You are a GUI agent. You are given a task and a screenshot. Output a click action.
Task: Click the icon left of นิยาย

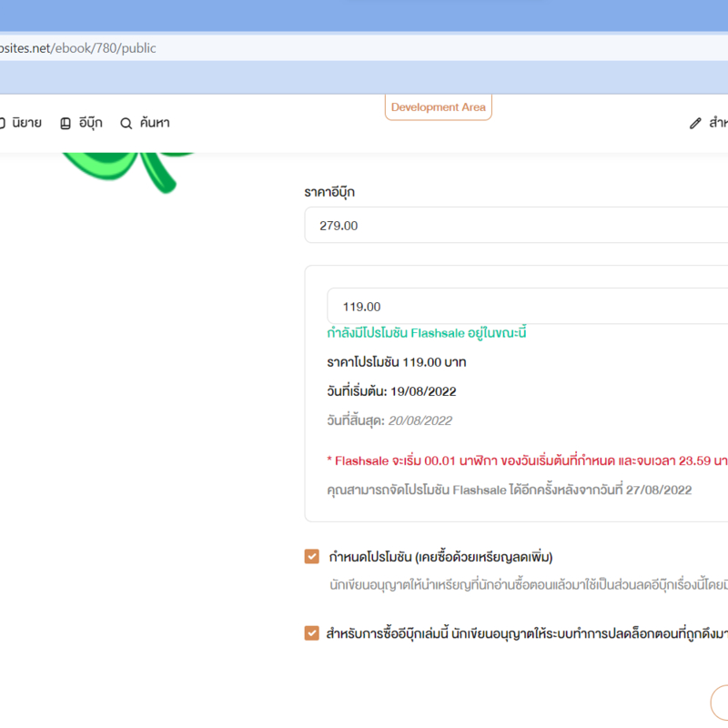click(x=3, y=123)
